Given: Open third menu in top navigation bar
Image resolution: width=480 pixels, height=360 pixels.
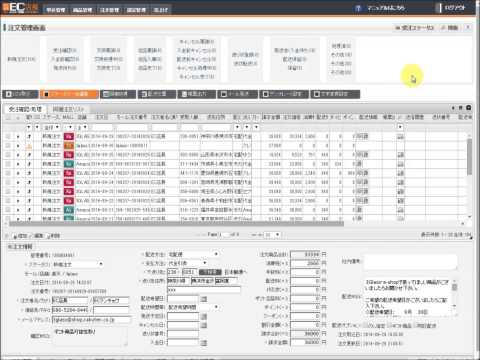Looking at the screenshot, I should 109,10.
